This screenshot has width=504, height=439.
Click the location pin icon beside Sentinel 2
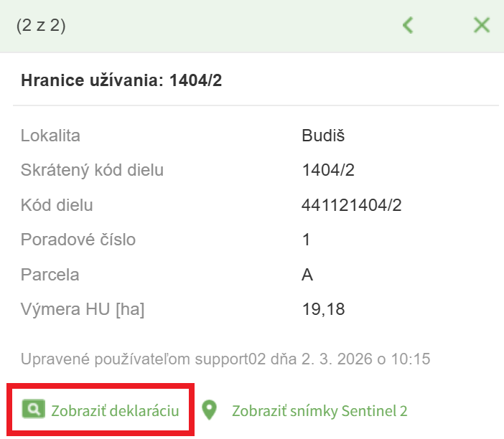[x=210, y=410]
